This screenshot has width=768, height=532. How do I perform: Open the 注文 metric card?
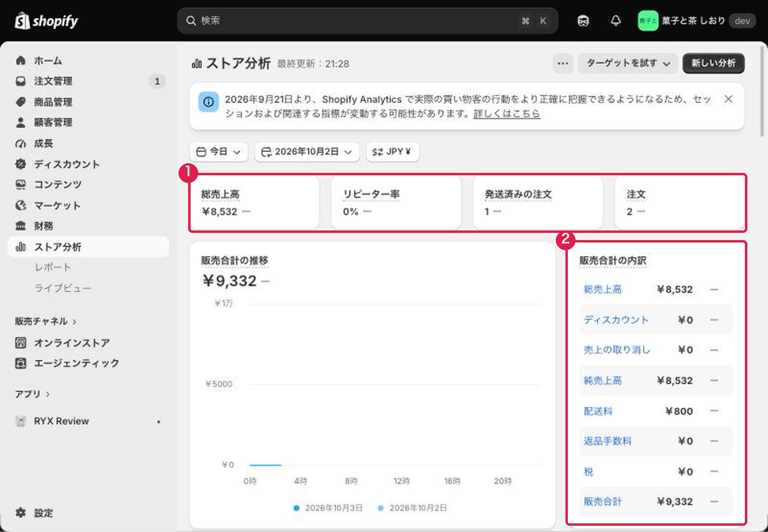coord(679,203)
